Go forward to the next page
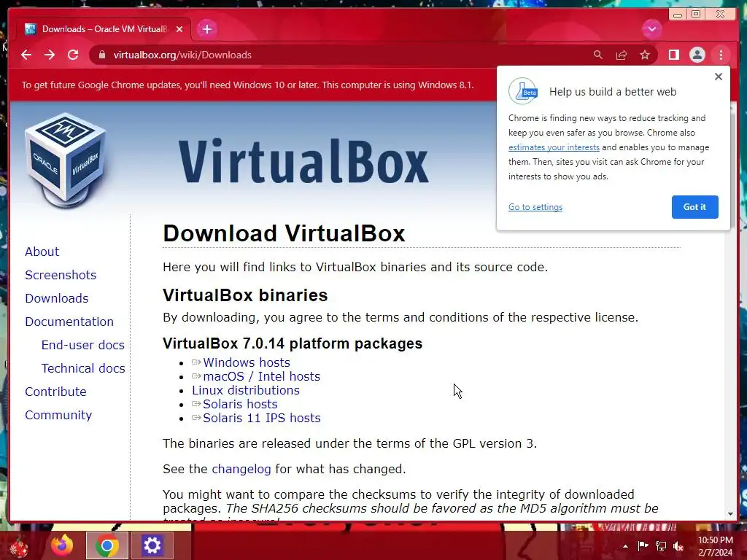 [50, 55]
